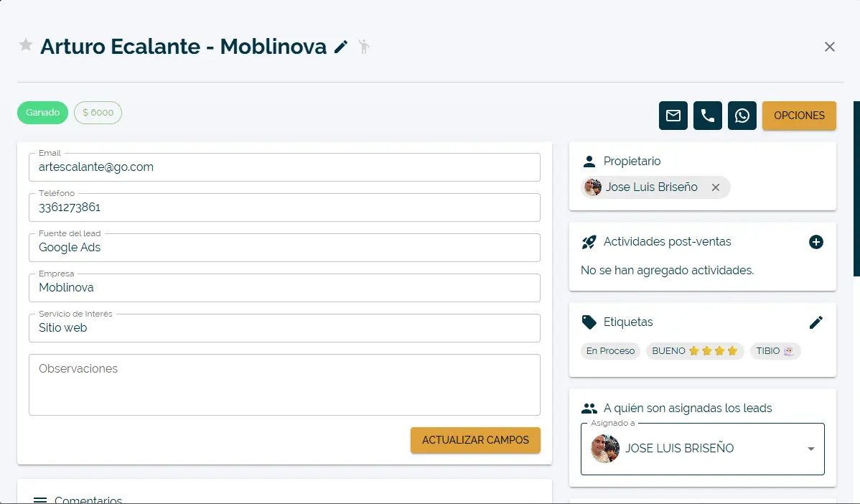Expand the Asignado a dropdown

click(x=810, y=449)
